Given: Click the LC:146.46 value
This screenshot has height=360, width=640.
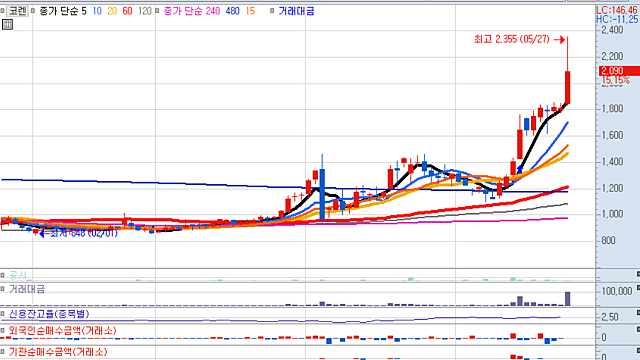Looking at the screenshot, I should (617, 11).
